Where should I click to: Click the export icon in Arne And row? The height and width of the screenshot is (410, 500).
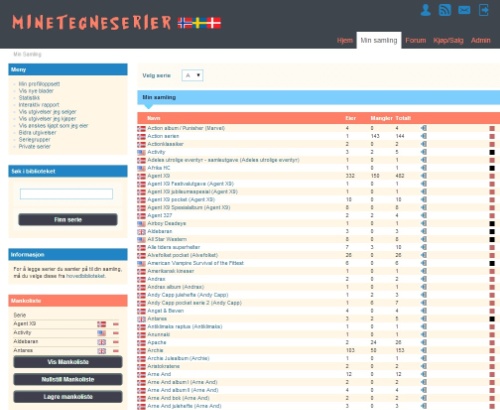click(x=424, y=374)
